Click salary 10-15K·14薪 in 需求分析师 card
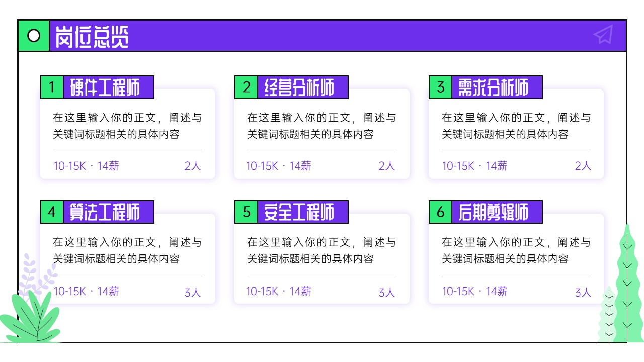The width and height of the screenshot is (644, 362). pyautogui.click(x=475, y=166)
